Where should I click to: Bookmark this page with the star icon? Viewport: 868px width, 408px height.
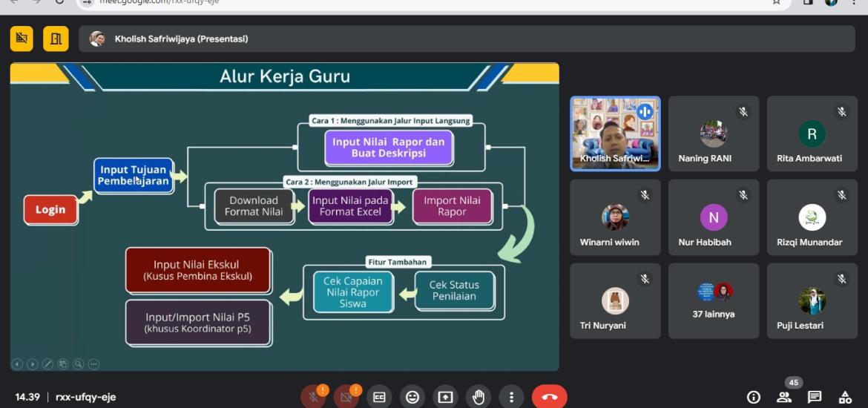[x=776, y=2]
